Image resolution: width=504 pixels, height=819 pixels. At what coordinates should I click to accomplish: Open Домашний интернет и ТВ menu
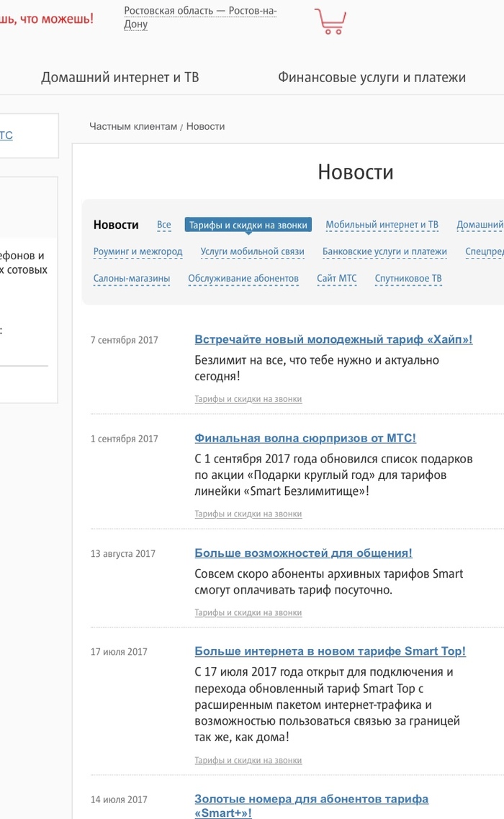[x=120, y=77]
